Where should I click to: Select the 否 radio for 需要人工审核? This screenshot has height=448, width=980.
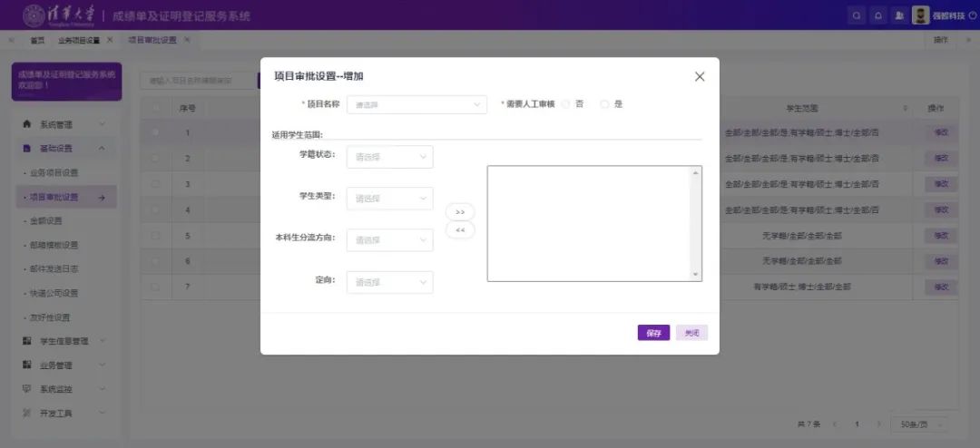[566, 104]
